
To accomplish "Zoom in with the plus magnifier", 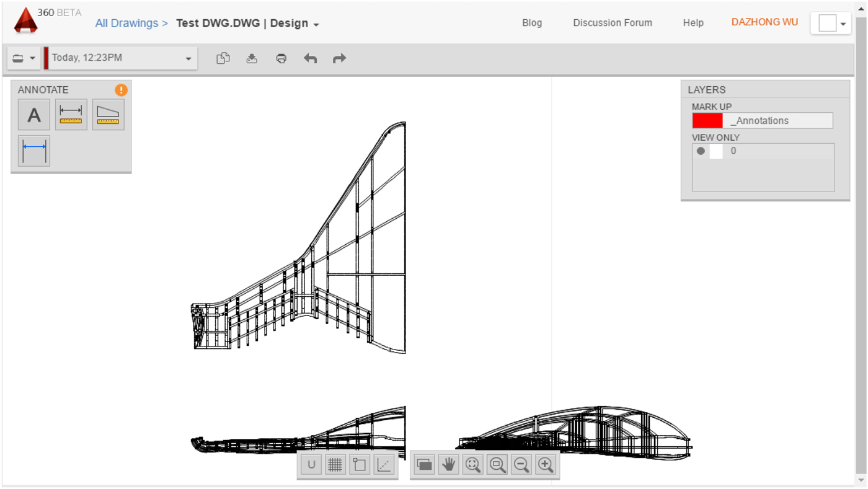I will (x=546, y=465).
